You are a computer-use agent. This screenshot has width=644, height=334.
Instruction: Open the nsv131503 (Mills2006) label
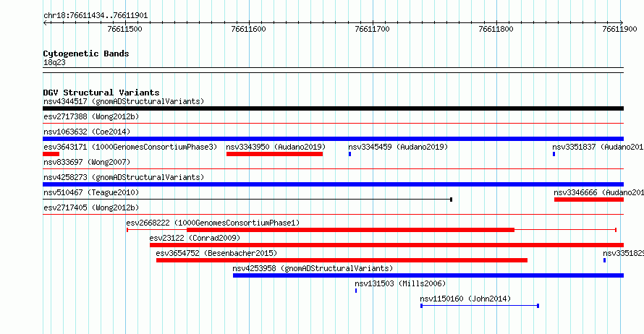click(x=400, y=283)
